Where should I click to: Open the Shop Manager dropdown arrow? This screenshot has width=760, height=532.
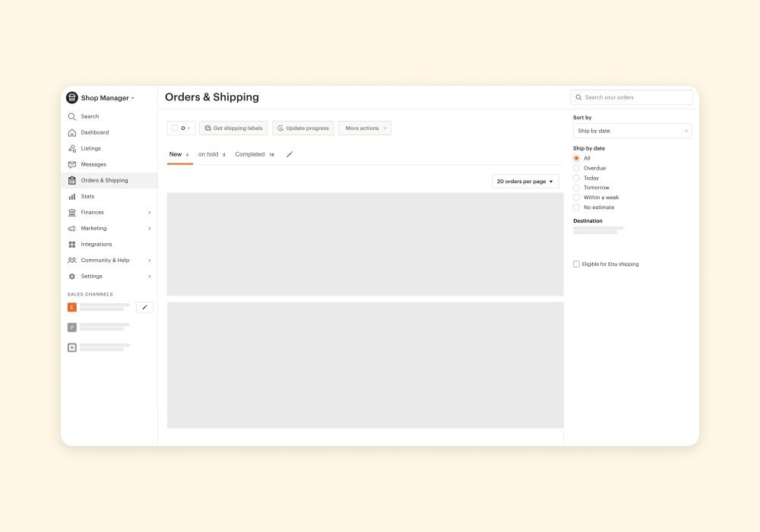point(133,98)
